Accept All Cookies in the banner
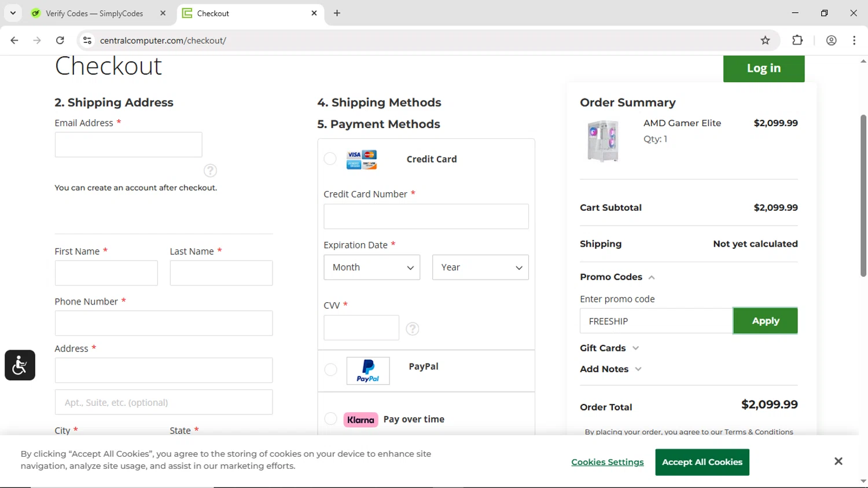 pos(702,462)
